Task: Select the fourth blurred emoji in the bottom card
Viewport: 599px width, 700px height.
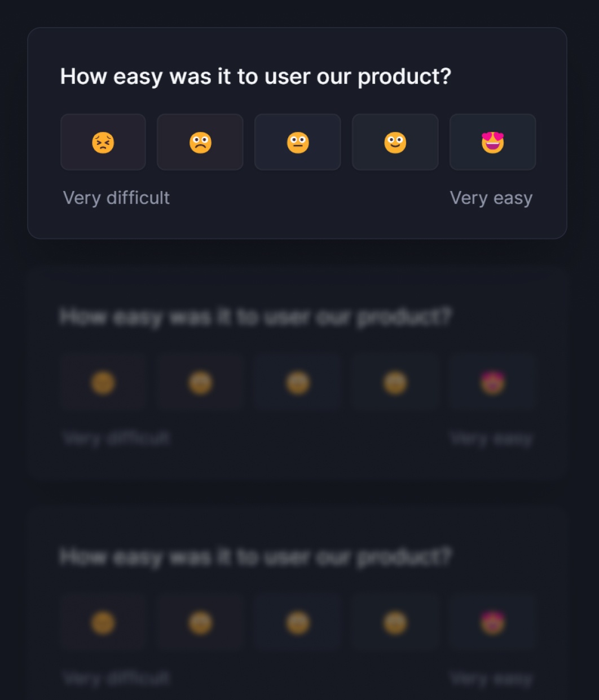Action: 395,623
